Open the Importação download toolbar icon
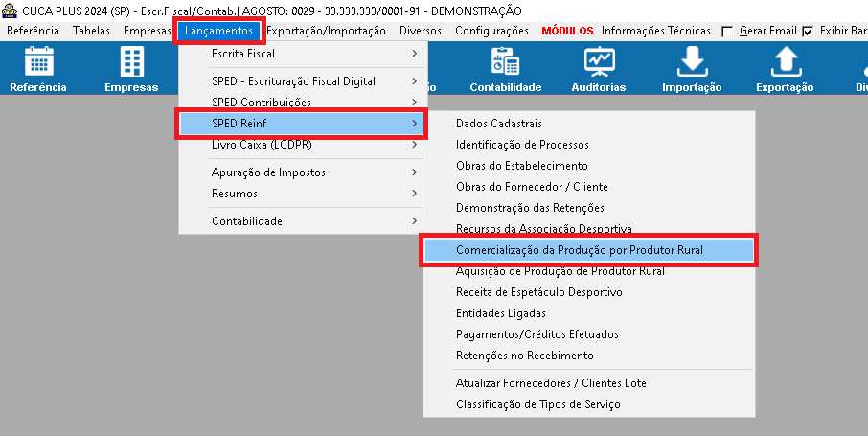Viewport: 868px width, 436px height. 692,69
